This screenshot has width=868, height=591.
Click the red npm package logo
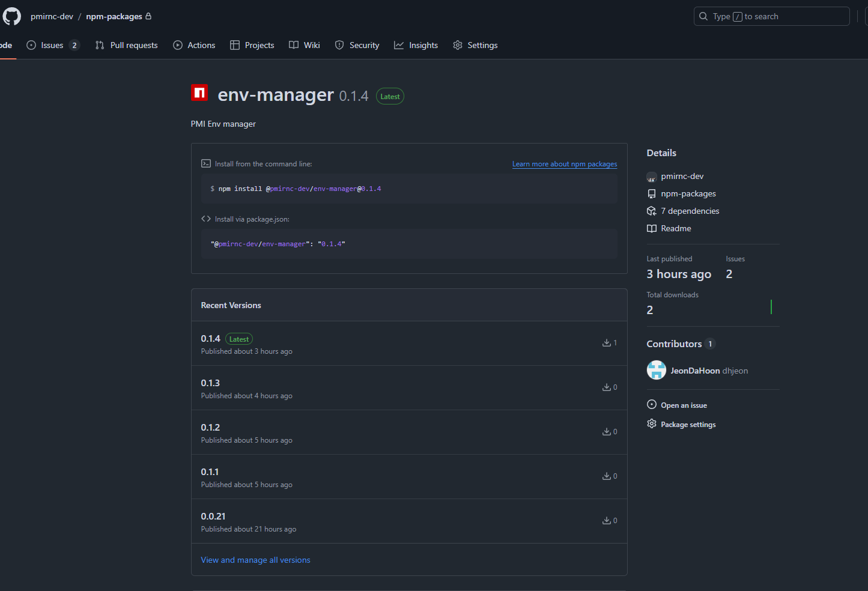pos(199,92)
